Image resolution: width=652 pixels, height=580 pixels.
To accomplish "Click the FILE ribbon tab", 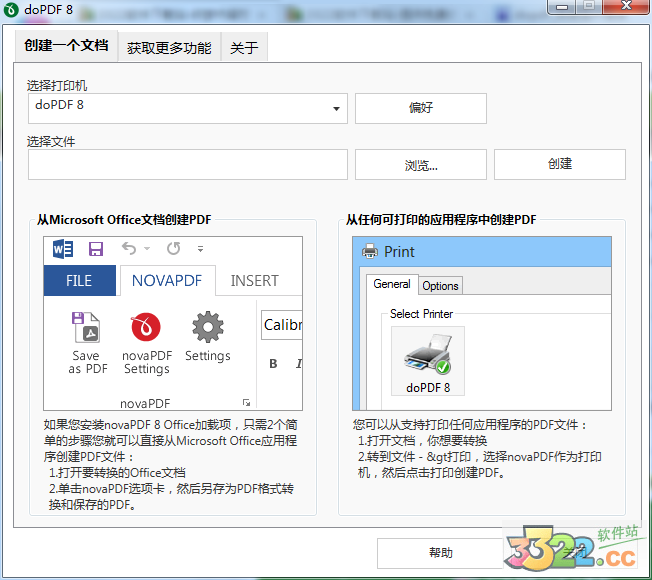I will pos(79,281).
